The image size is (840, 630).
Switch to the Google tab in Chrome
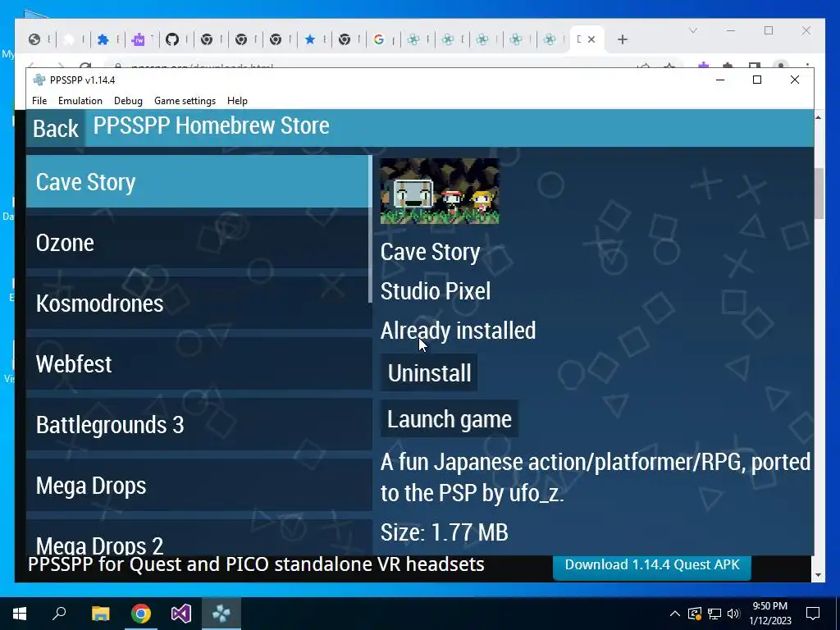point(379,39)
